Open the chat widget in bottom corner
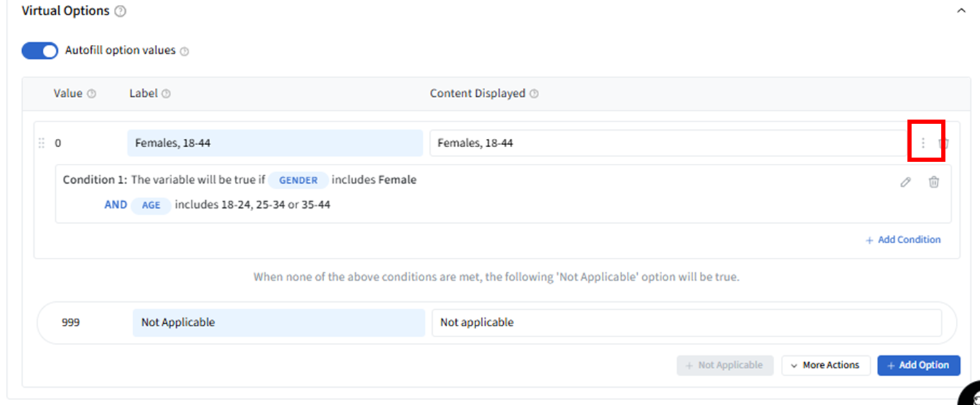The height and width of the screenshot is (405, 980). point(970,395)
